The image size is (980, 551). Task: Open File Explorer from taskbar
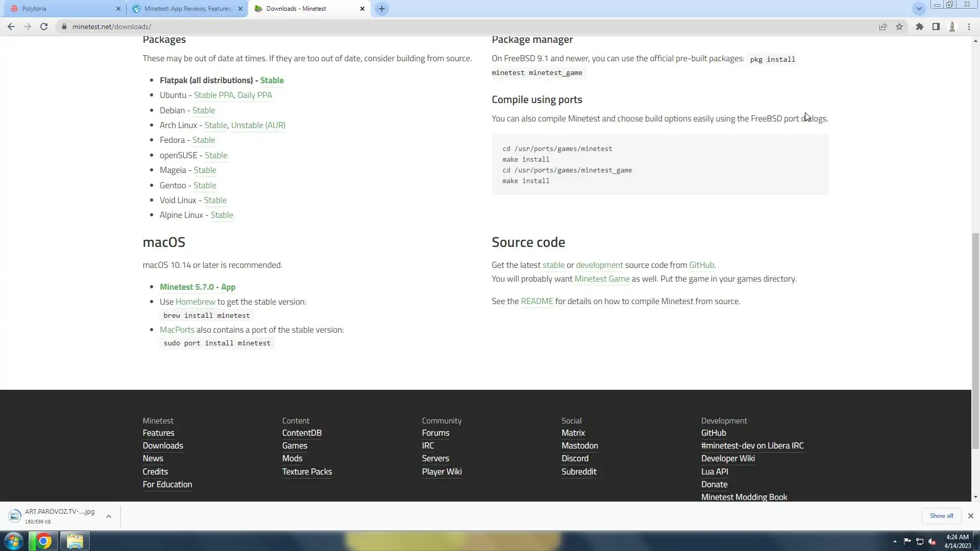tap(75, 541)
